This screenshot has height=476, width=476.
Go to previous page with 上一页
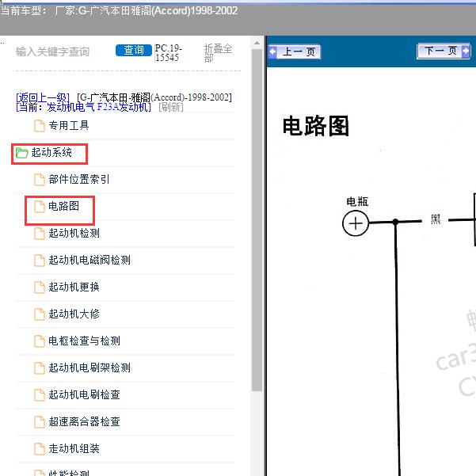point(295,52)
